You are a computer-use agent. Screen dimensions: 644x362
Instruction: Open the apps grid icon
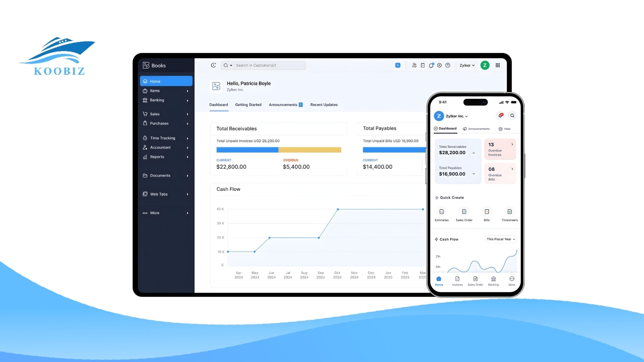click(x=497, y=65)
